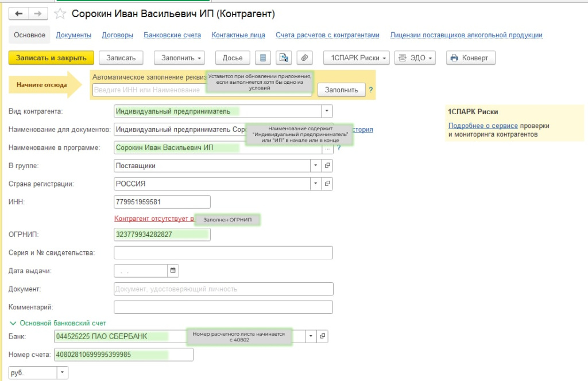This screenshot has width=588, height=381.
Task: Click the paperclip attached files icon
Action: coord(305,58)
